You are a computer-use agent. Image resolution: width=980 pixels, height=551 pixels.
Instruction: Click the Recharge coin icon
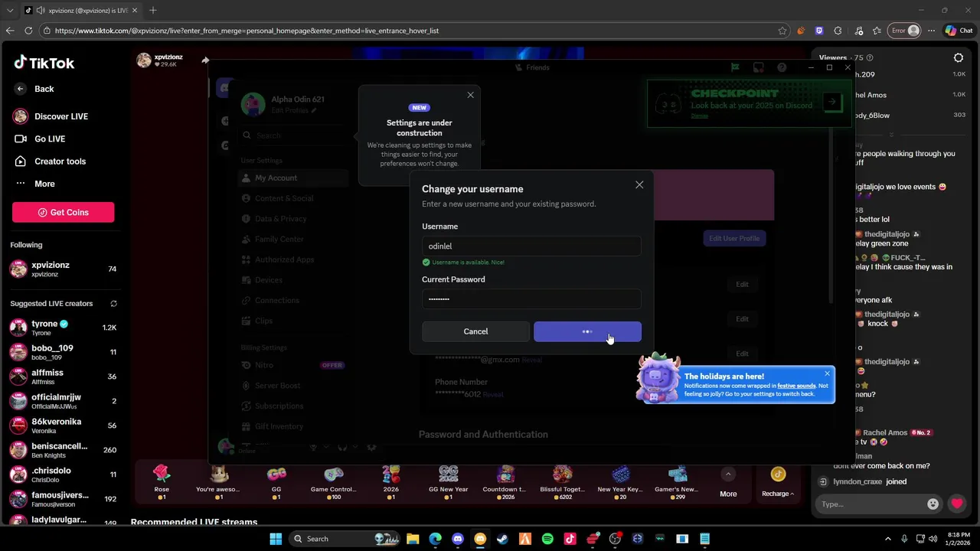[x=778, y=475]
